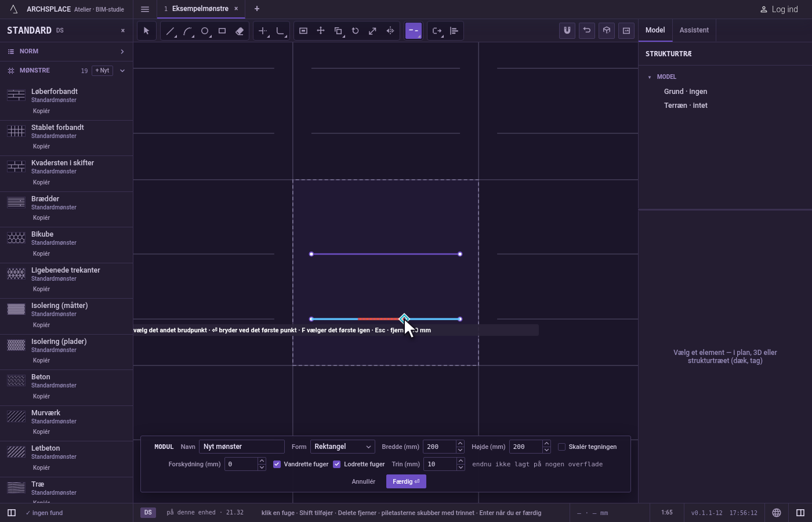Viewport: 812px width, 522px height.
Task: Collapse the MODEL tree node
Action: coord(650,77)
